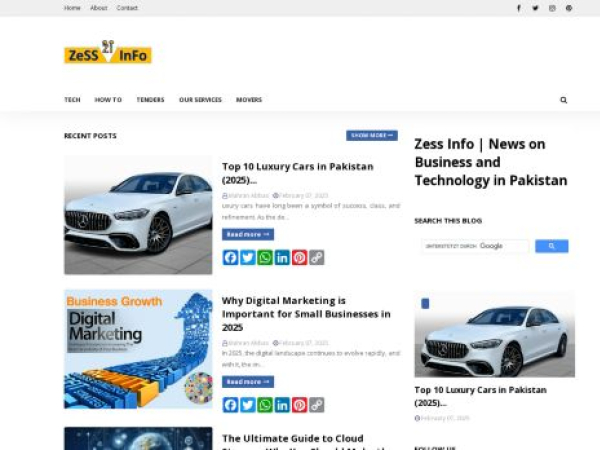Click Read more under Digital Marketing post

click(248, 382)
